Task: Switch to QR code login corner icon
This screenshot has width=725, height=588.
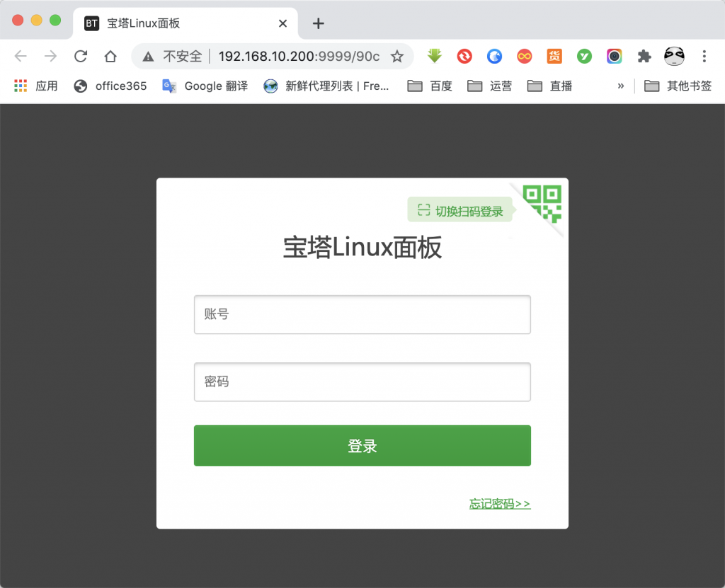Action: pyautogui.click(x=542, y=204)
